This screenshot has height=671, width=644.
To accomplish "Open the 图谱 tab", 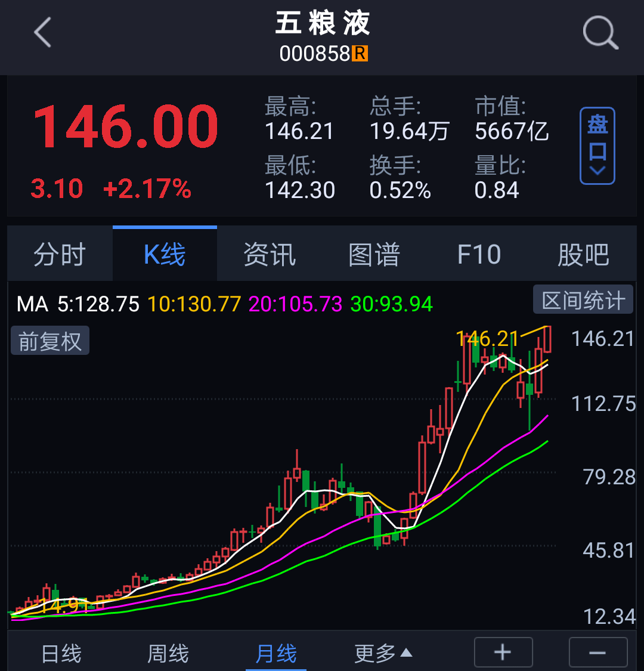I will [x=374, y=254].
